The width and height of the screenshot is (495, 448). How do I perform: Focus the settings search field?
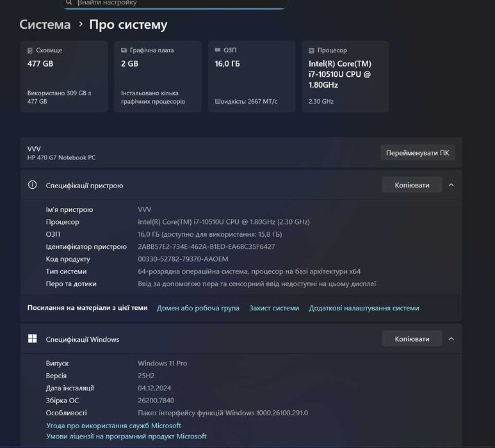click(174, 4)
